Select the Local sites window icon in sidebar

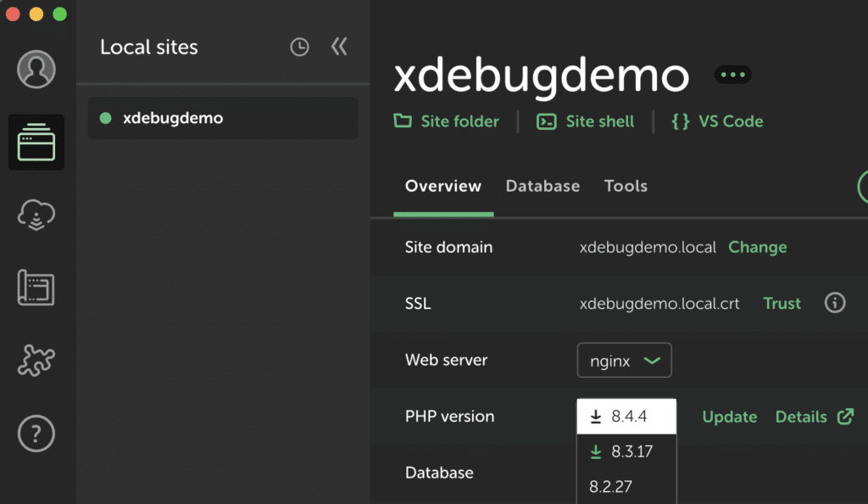point(36,143)
